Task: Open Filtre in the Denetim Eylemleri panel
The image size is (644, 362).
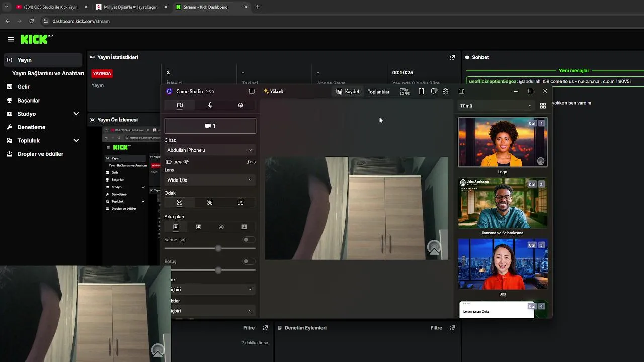Action: tap(436, 328)
